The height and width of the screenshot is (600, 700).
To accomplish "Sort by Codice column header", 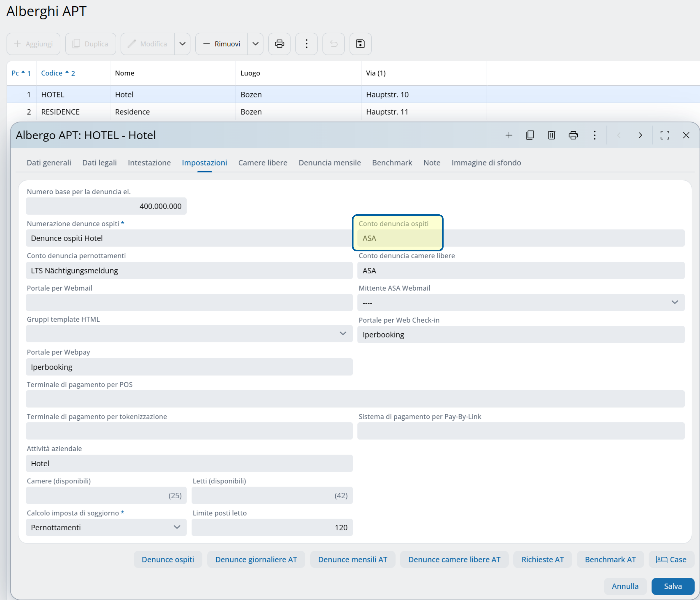I will point(73,73).
